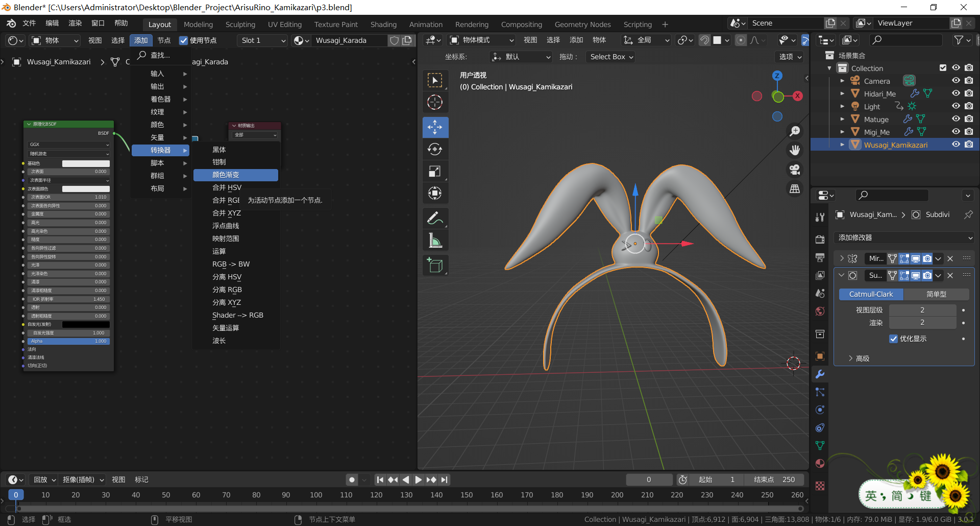The width and height of the screenshot is (980, 526).
Task: Expand Wusagi_Kamikazari tree item arrow
Action: coord(842,145)
